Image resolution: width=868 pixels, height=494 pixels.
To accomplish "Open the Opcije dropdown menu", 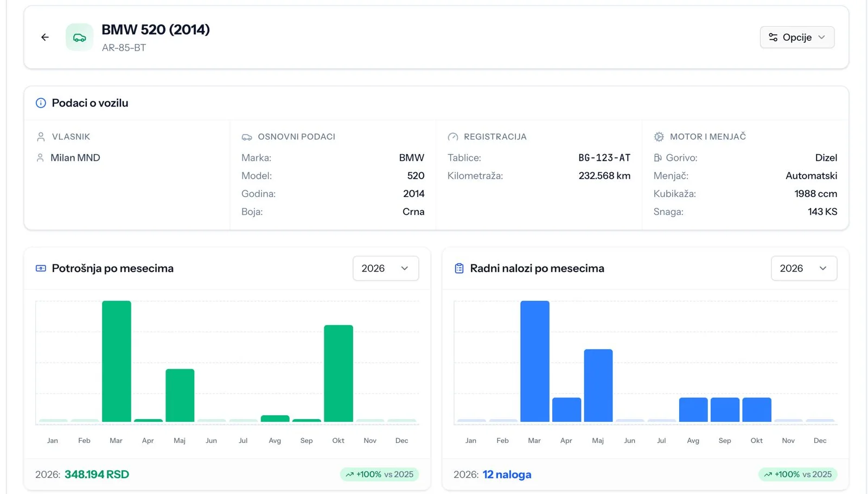I will pyautogui.click(x=797, y=37).
